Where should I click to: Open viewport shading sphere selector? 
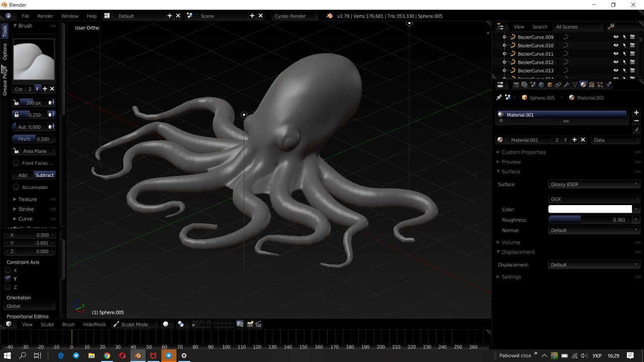tap(168, 324)
